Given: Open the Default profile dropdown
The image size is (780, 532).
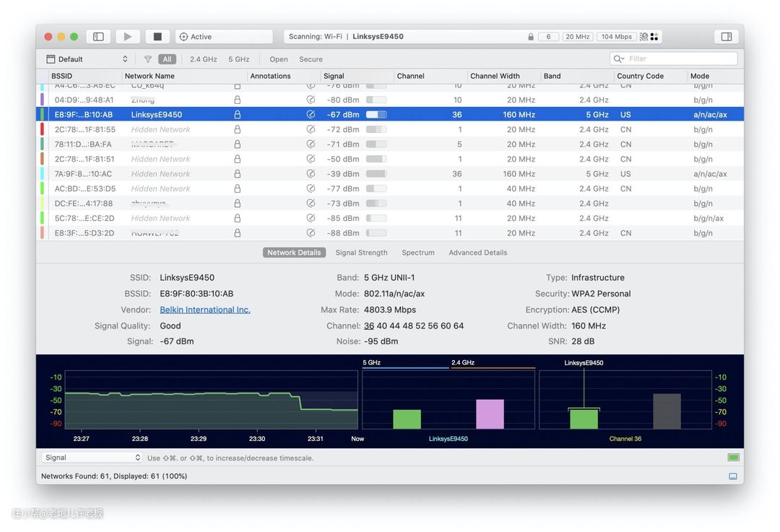Looking at the screenshot, I should pyautogui.click(x=87, y=59).
